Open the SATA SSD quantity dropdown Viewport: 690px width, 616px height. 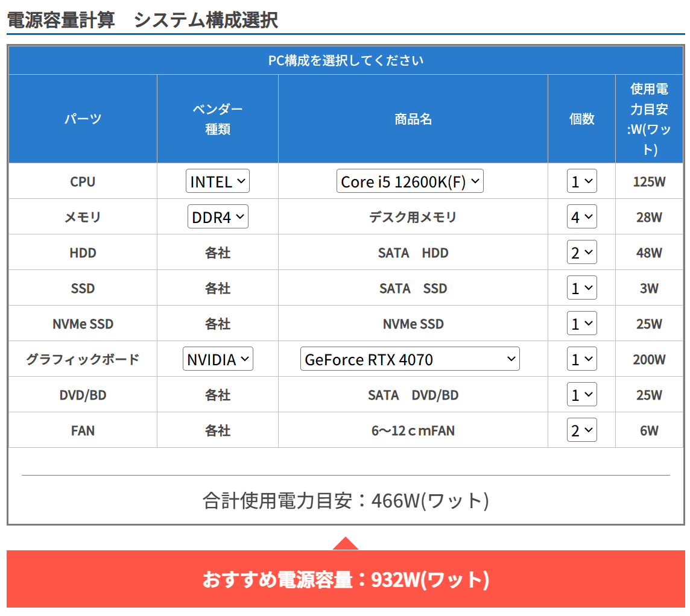[x=581, y=288]
